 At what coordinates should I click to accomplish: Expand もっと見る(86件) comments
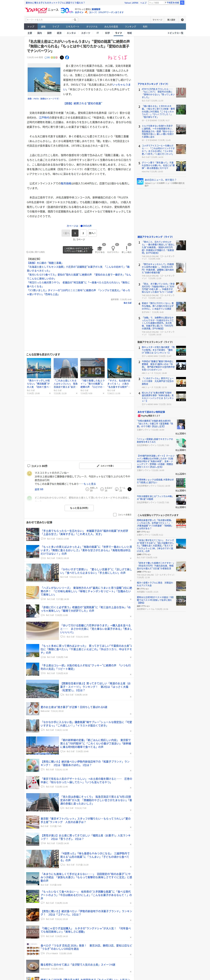79,507
